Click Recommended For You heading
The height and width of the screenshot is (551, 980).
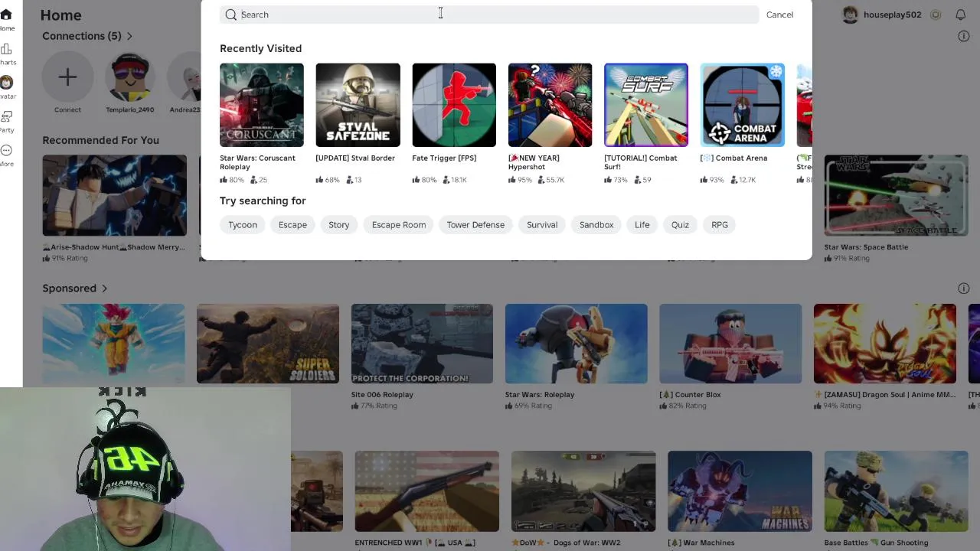tap(100, 140)
